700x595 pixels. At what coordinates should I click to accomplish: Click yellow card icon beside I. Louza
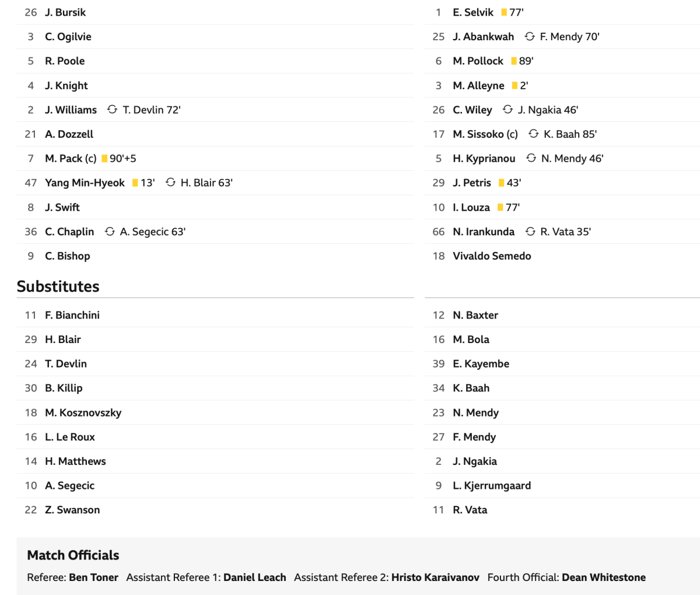pyautogui.click(x=500, y=208)
